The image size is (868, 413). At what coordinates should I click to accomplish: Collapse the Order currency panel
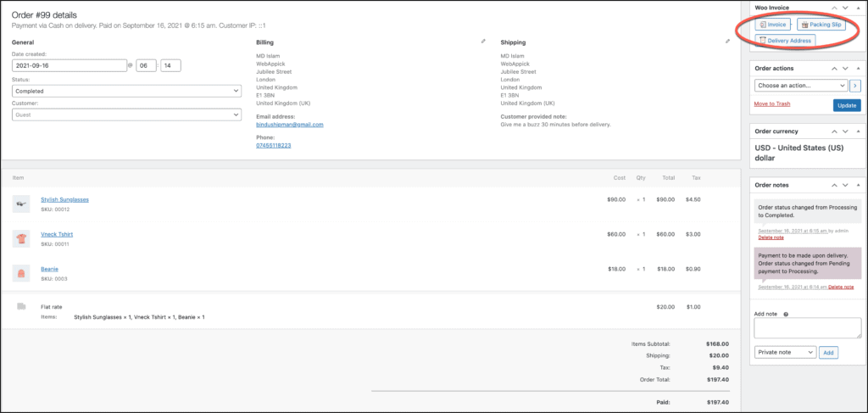(858, 131)
